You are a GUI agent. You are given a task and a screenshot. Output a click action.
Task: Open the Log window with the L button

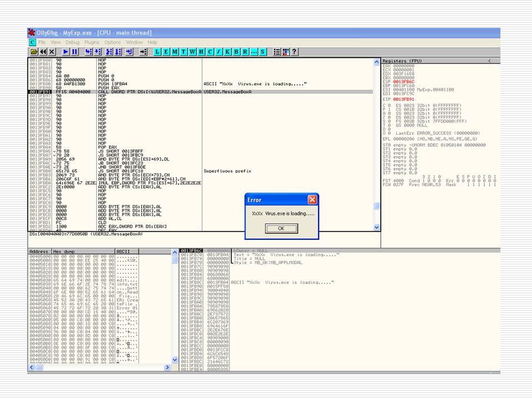(157, 52)
